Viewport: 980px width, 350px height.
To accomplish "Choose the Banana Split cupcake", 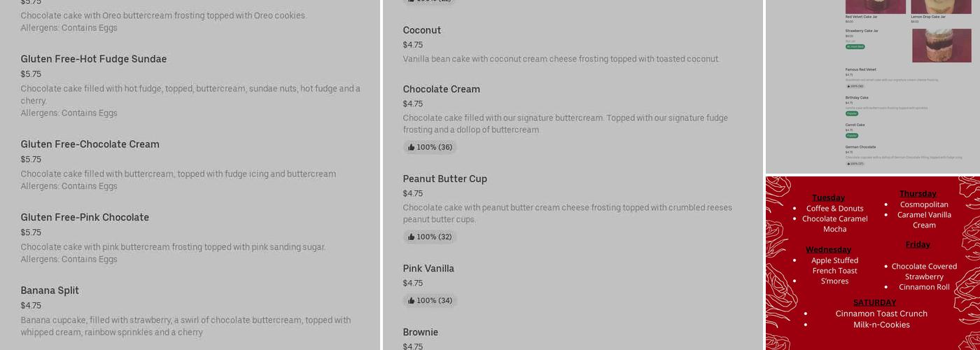I will tap(50, 290).
